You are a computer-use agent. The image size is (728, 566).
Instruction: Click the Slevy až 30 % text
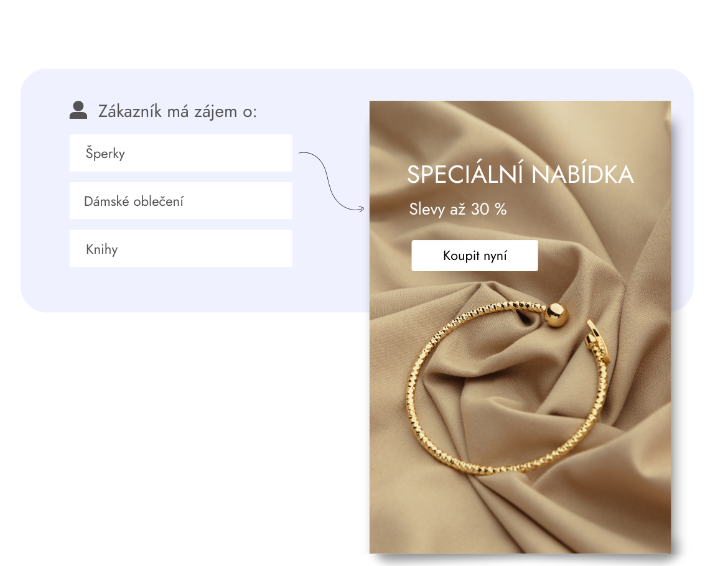click(458, 209)
